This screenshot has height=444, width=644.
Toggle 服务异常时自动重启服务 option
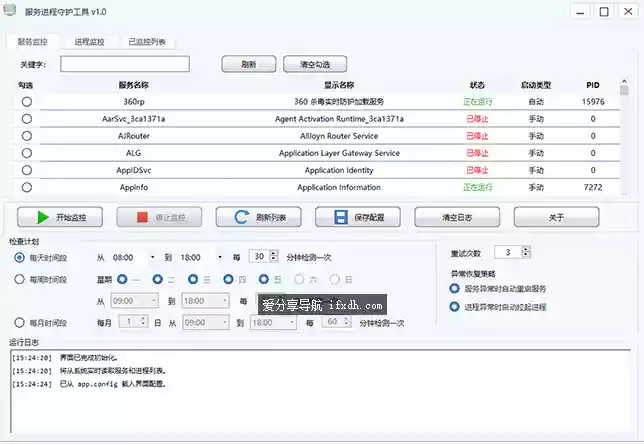coord(454,288)
